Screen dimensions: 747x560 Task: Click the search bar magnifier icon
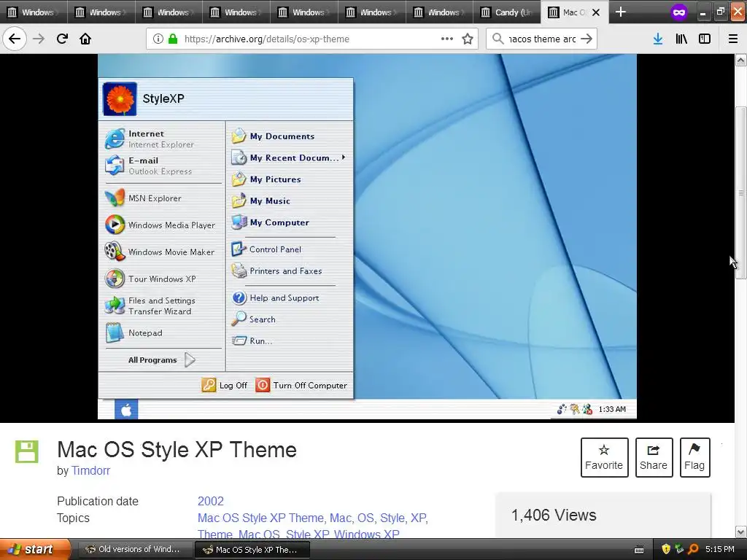click(x=498, y=39)
